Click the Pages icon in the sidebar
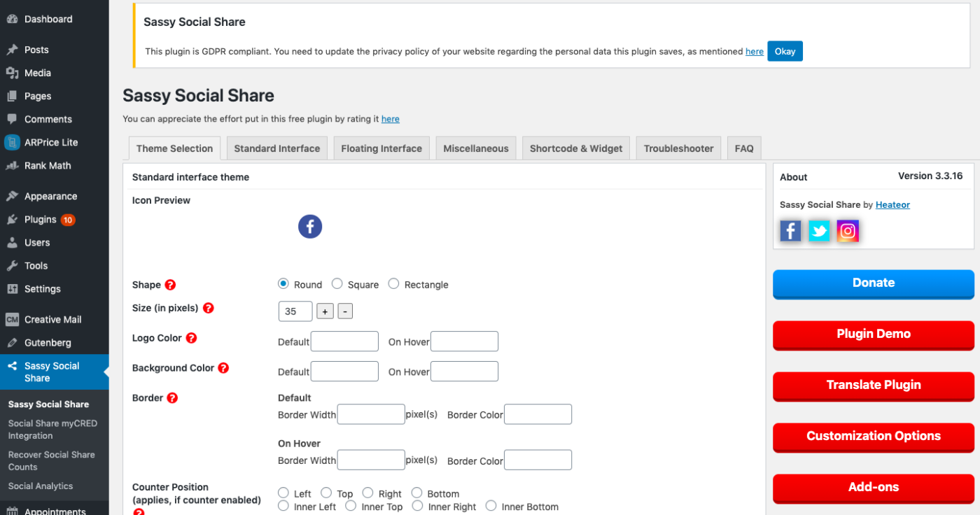This screenshot has width=980, height=515. point(12,96)
